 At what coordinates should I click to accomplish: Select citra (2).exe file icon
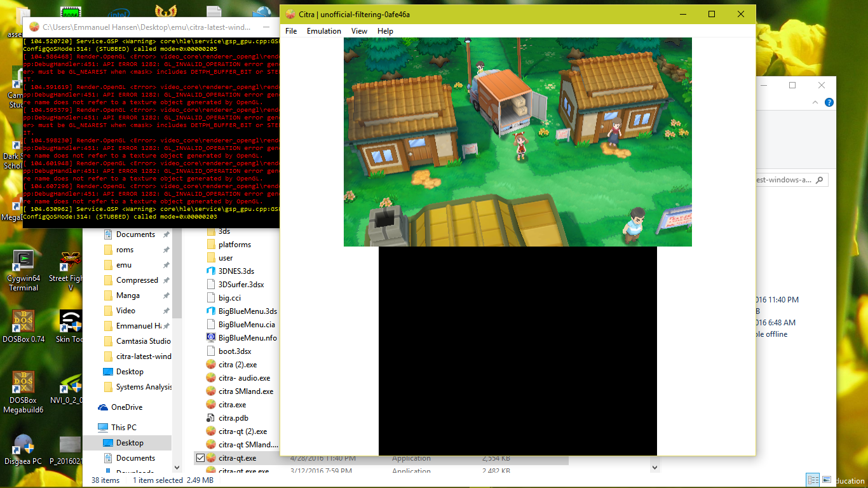click(x=212, y=365)
